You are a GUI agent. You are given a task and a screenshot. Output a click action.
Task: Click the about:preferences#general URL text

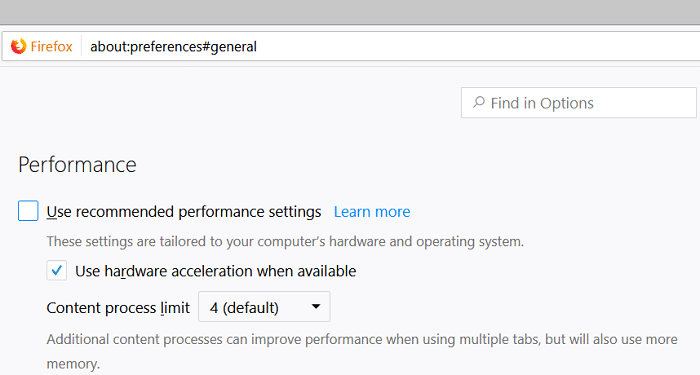[173, 47]
